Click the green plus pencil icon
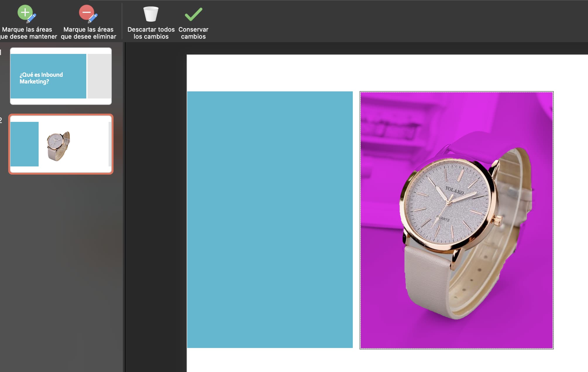Screen dimensions: 588x372 click(25, 12)
